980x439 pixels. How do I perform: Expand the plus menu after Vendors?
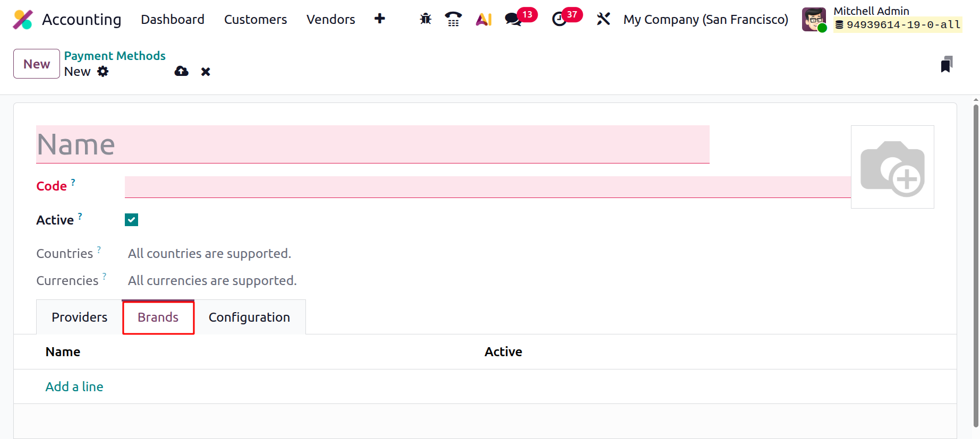click(380, 19)
